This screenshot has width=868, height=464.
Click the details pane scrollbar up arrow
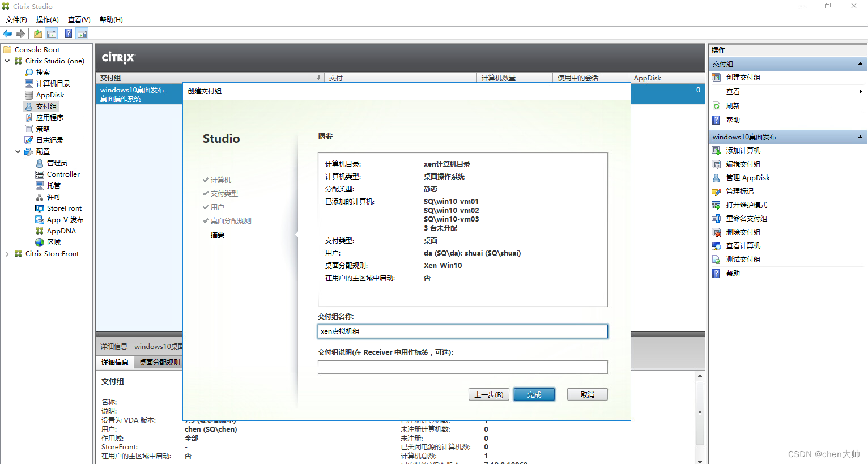click(700, 376)
